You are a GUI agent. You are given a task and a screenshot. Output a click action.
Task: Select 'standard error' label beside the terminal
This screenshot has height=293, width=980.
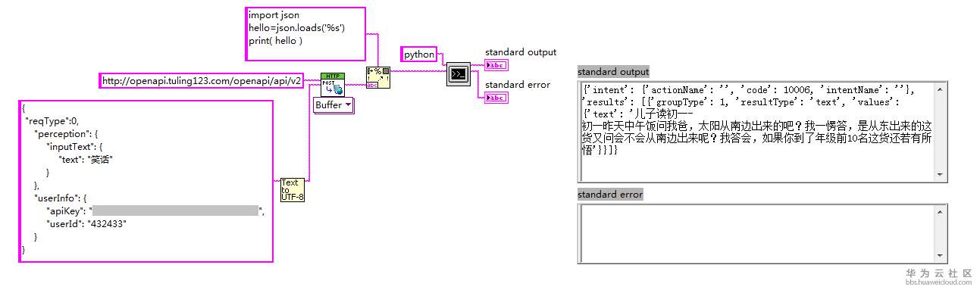click(x=518, y=85)
